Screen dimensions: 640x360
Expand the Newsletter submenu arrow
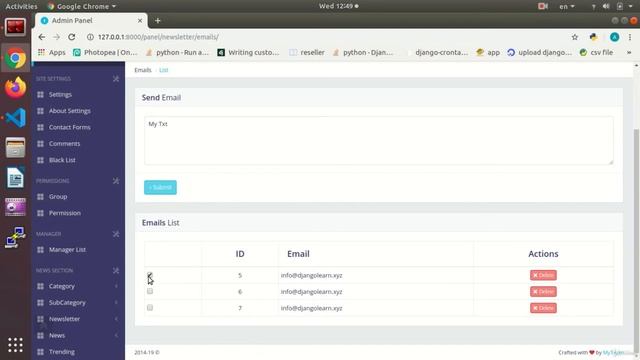click(x=116, y=319)
